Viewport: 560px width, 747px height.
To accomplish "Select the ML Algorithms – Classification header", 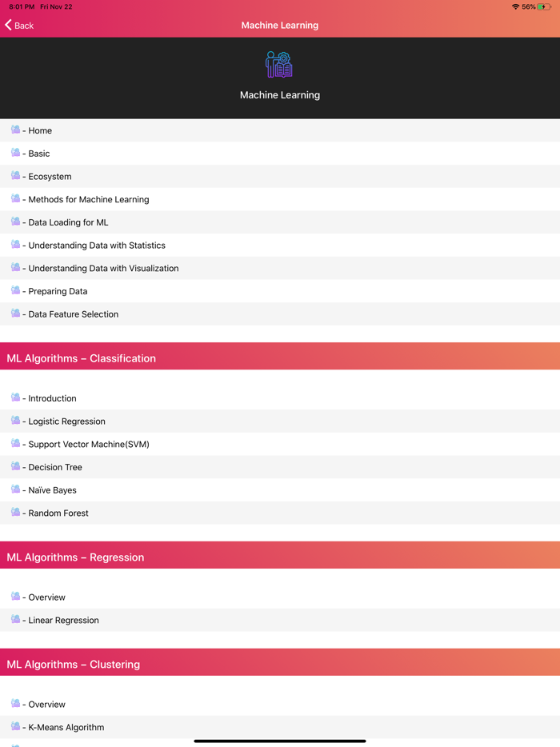I will pos(280,356).
